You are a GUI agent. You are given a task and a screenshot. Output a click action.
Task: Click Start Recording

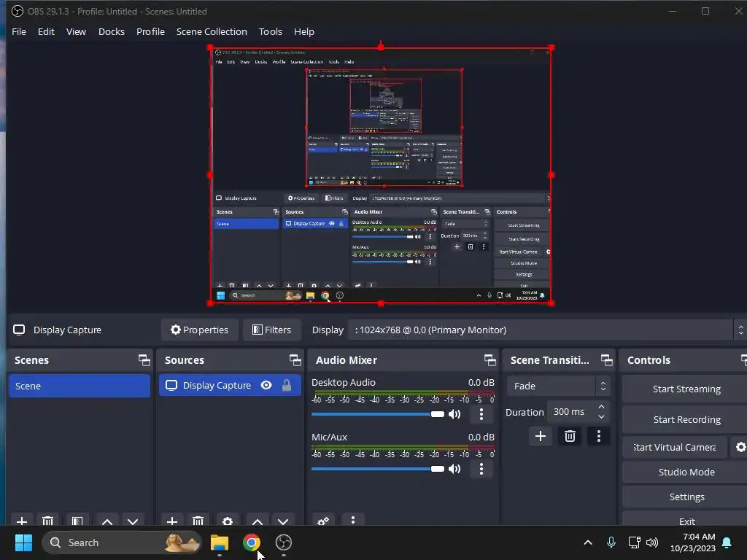tap(686, 419)
